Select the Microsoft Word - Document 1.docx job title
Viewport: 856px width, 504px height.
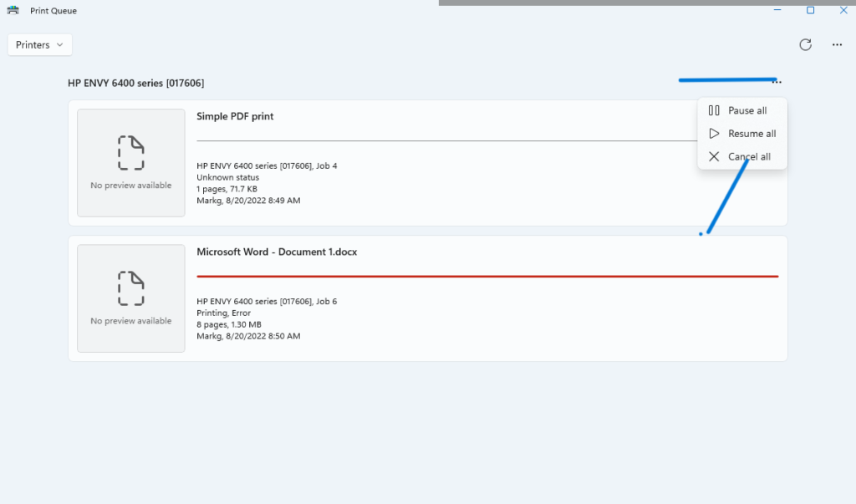[x=277, y=252]
